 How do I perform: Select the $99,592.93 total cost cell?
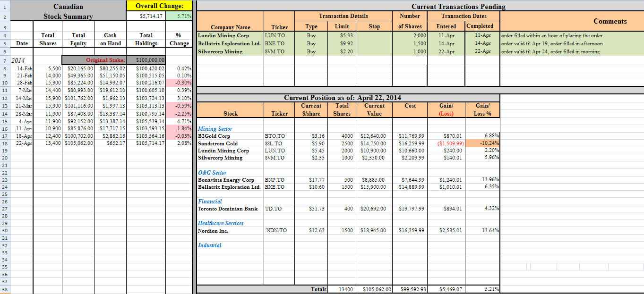click(x=411, y=289)
